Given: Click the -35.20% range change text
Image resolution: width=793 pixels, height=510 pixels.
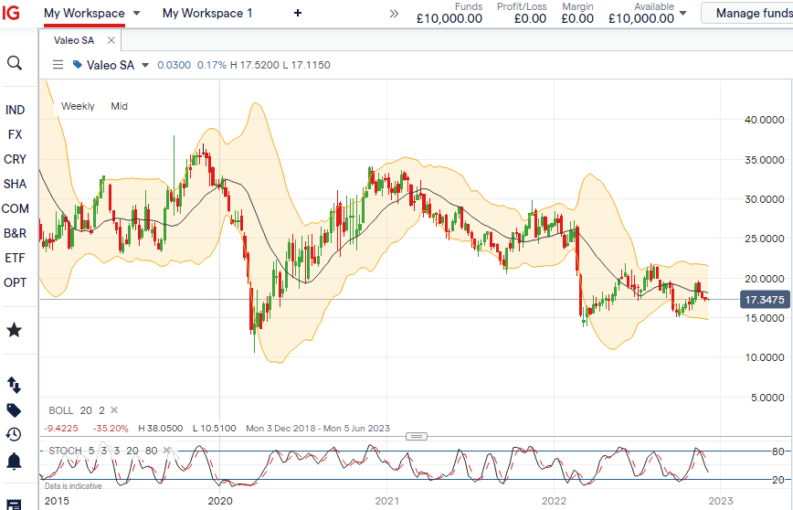Looking at the screenshot, I should (x=110, y=428).
